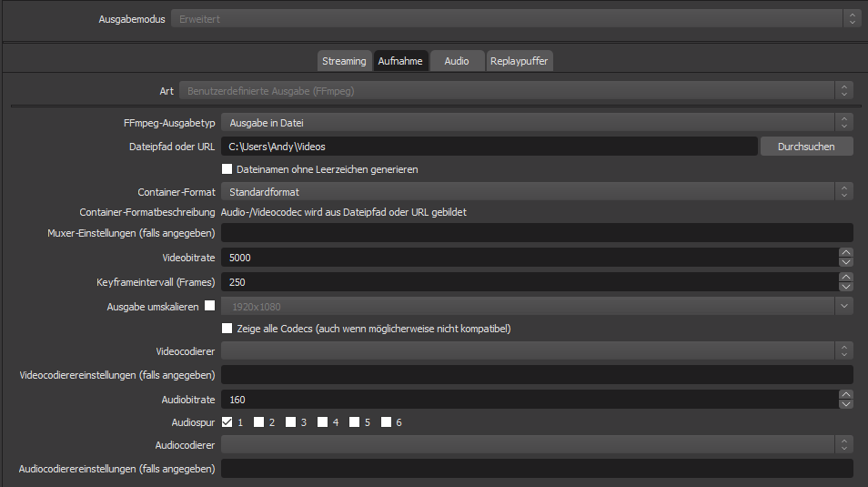
Task: Enable Zeige alle Codecs checkbox
Action: pos(227,329)
